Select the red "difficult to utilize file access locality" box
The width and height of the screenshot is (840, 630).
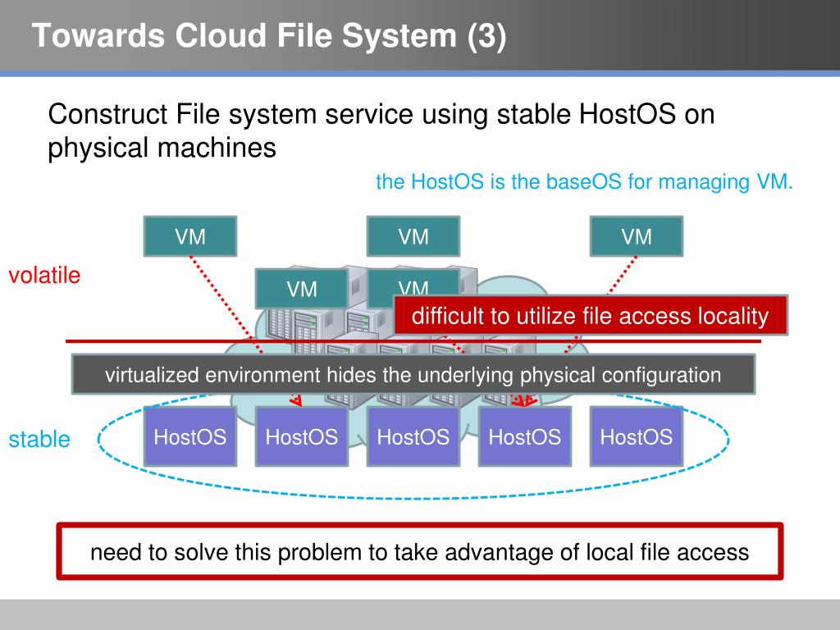(591, 315)
